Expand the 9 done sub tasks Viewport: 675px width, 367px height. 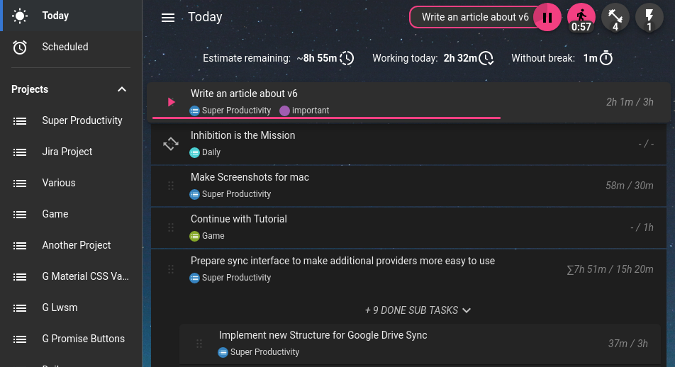[x=418, y=310]
